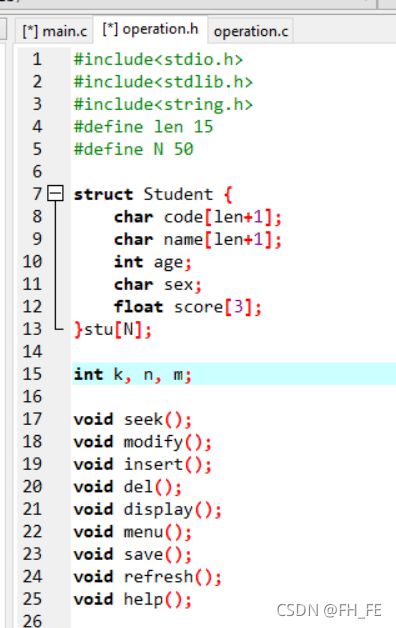
Task: Click the 'void insert();' prototype
Action: coord(143,464)
